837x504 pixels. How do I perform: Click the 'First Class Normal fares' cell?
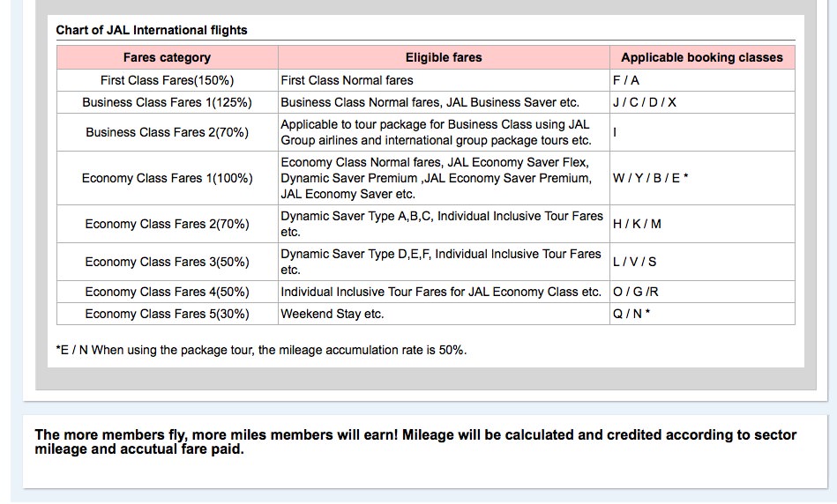[444, 80]
